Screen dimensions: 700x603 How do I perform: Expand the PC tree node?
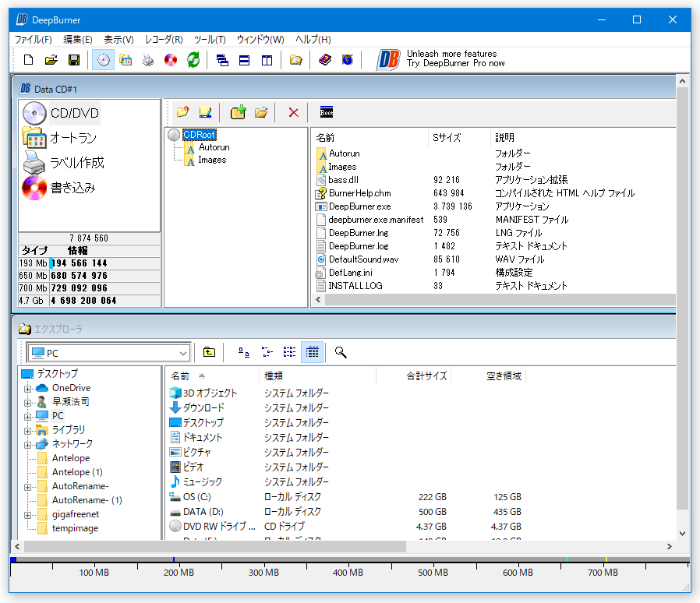pyautogui.click(x=28, y=417)
